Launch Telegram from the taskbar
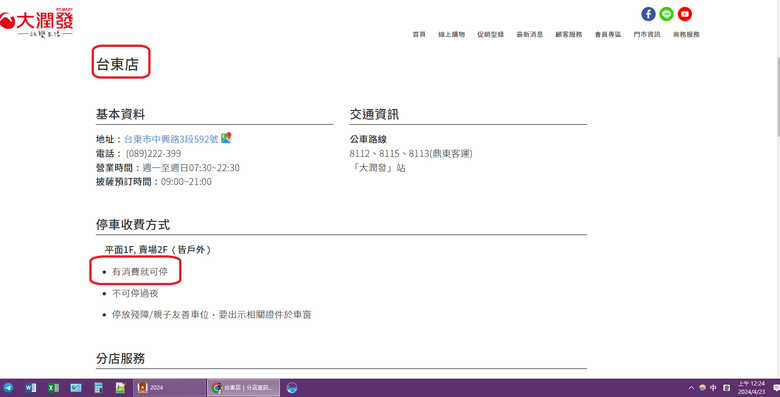 pyautogui.click(x=8, y=388)
